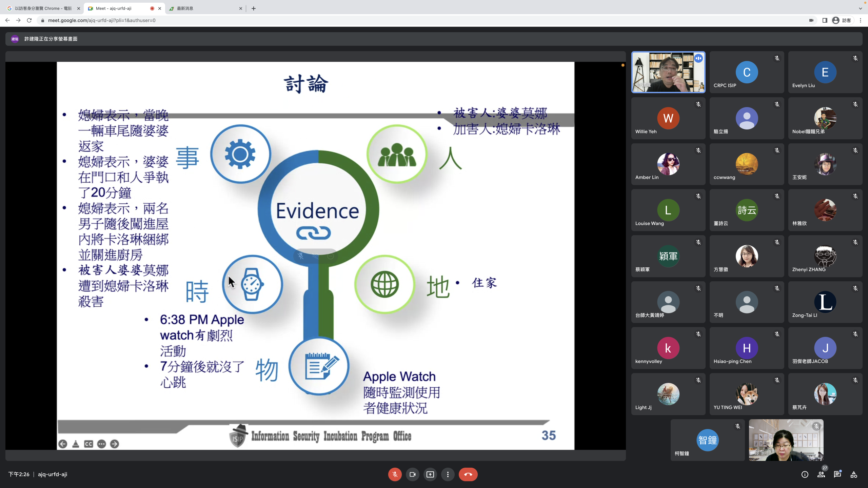The image size is (868, 488).
Task: Open Chrome's three-dot browser menu
Action: pos(860,20)
